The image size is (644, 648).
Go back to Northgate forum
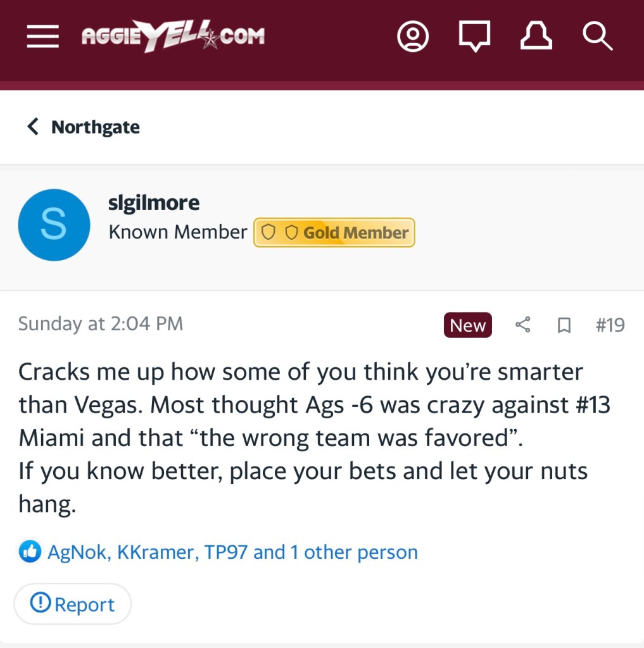pyautogui.click(x=84, y=127)
